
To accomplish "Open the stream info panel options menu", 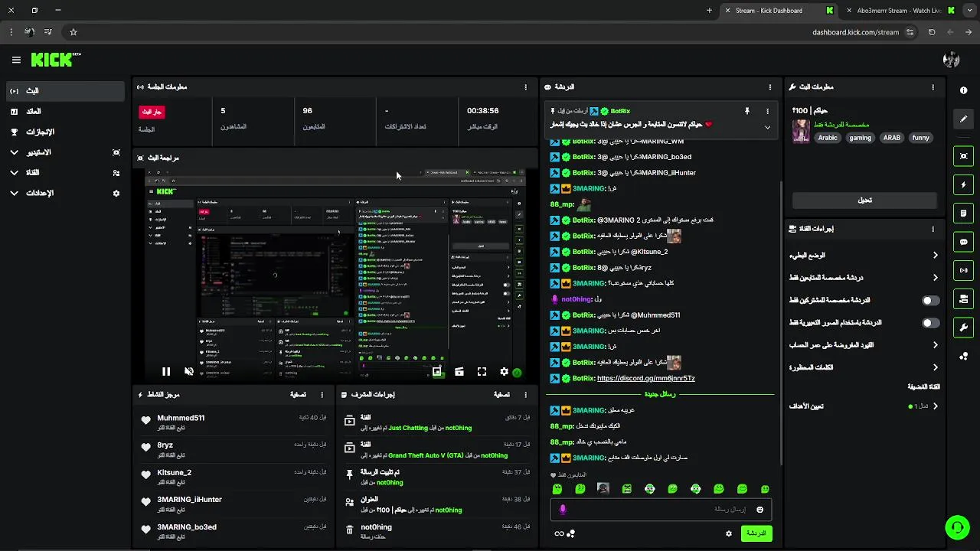I will pyautogui.click(x=933, y=87).
